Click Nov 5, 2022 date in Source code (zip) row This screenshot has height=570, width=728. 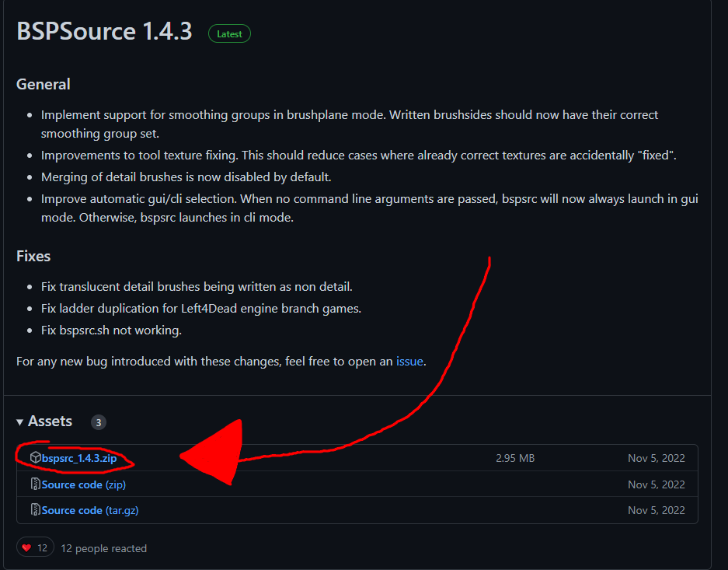click(x=656, y=484)
